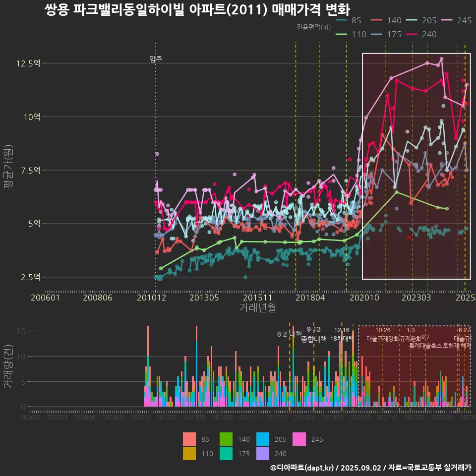The height and width of the screenshot is (476, 476).
Task: Click 201907 on the volume chart x-axis
Action: [332, 417]
